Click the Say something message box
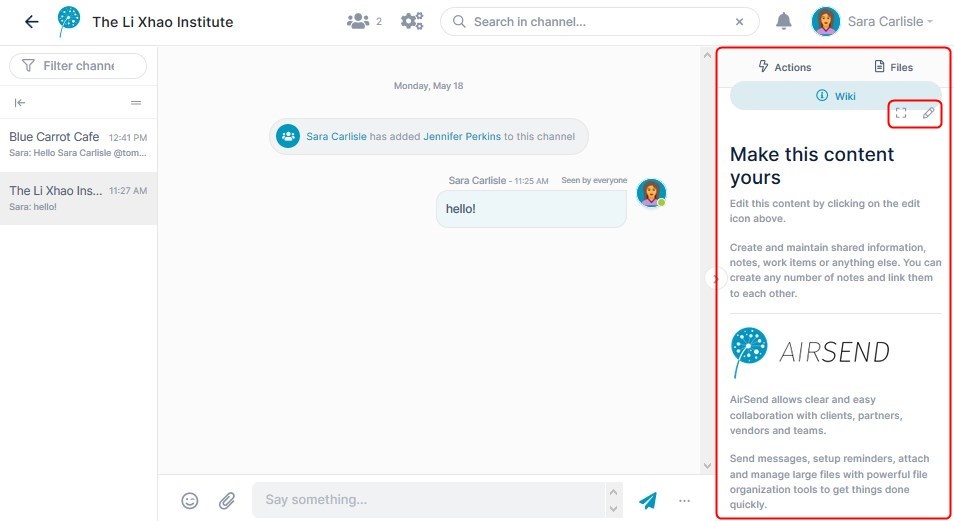954x521 pixels. 429,500
